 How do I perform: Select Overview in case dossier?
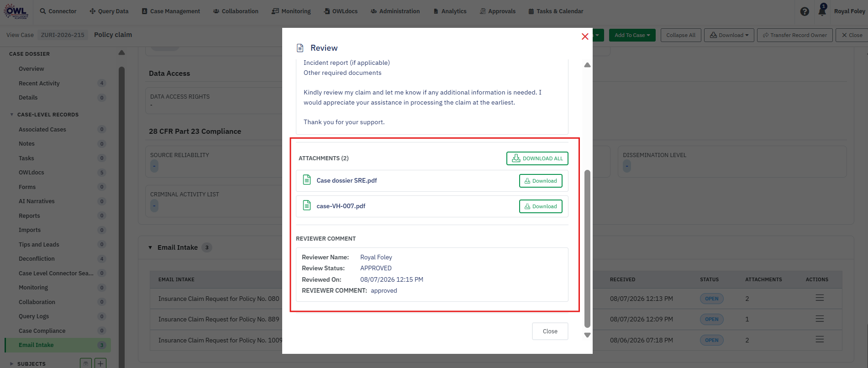(x=31, y=69)
